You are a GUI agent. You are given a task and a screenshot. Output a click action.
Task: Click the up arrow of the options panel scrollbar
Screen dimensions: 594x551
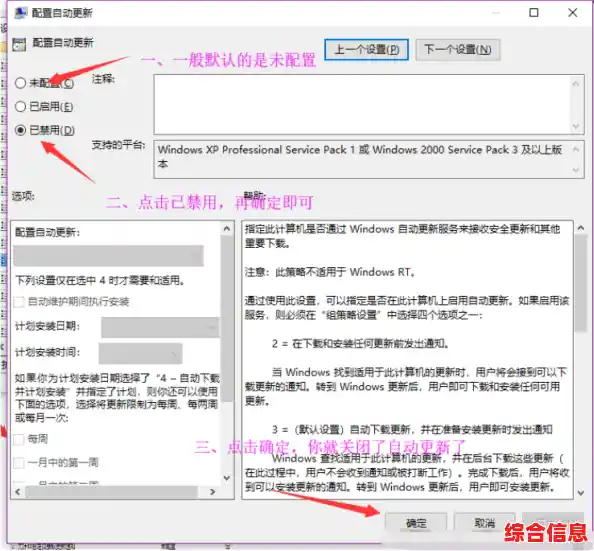click(227, 229)
